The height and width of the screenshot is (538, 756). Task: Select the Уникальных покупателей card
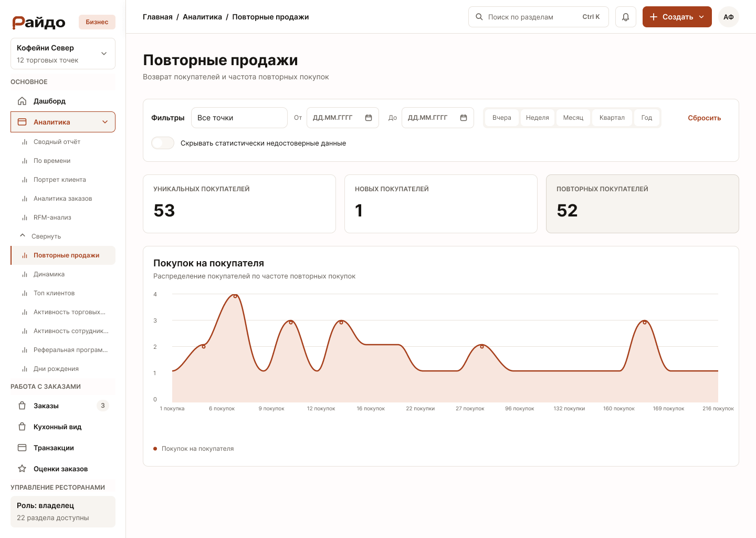click(239, 204)
